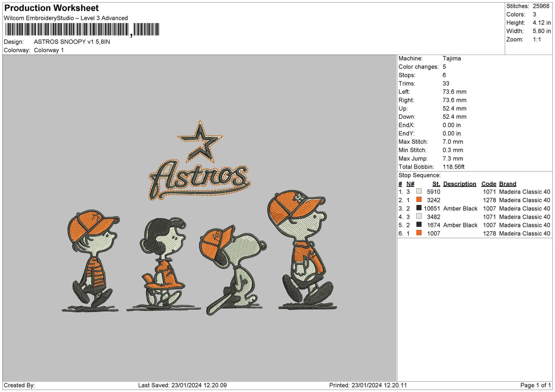This screenshot has height=392, width=555.
Task: Click the Height value '4.12 in'
Action: (x=542, y=23)
